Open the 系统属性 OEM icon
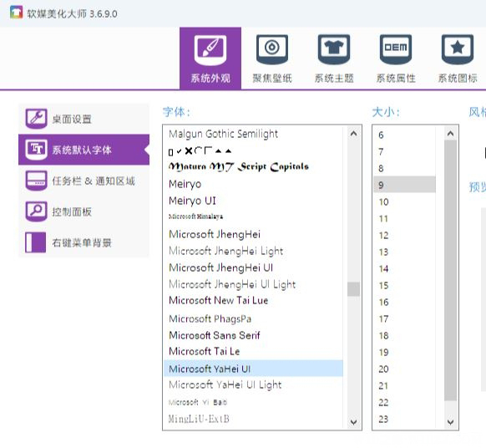486x448 pixels. (396, 49)
